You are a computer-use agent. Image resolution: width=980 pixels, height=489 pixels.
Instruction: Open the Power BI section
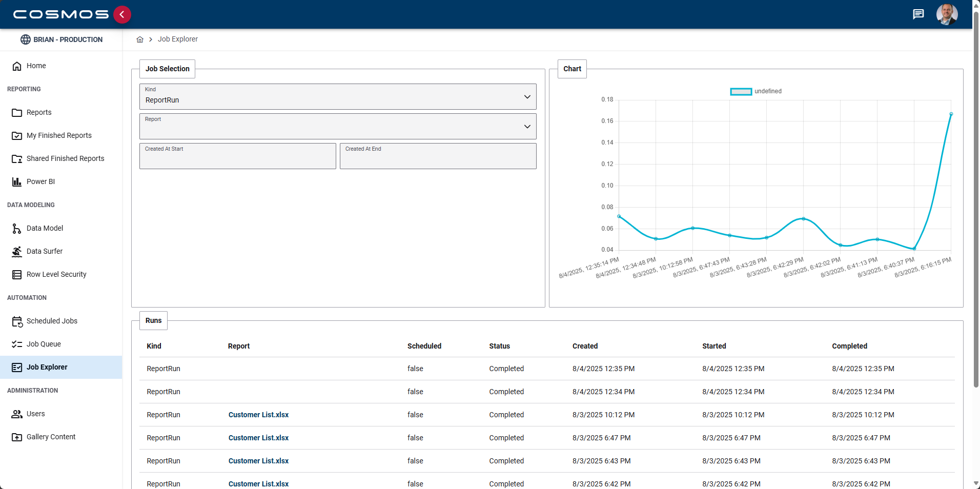(x=41, y=181)
